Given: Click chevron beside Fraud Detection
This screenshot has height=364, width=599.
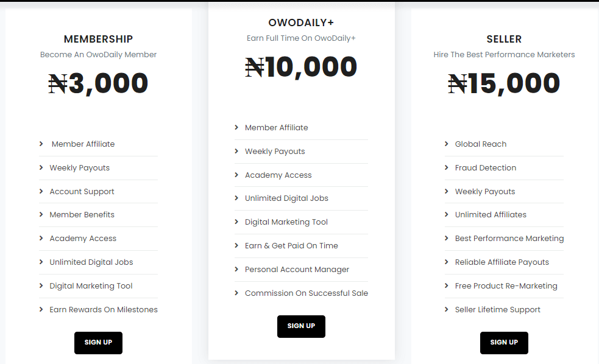Looking at the screenshot, I should click(x=446, y=167).
